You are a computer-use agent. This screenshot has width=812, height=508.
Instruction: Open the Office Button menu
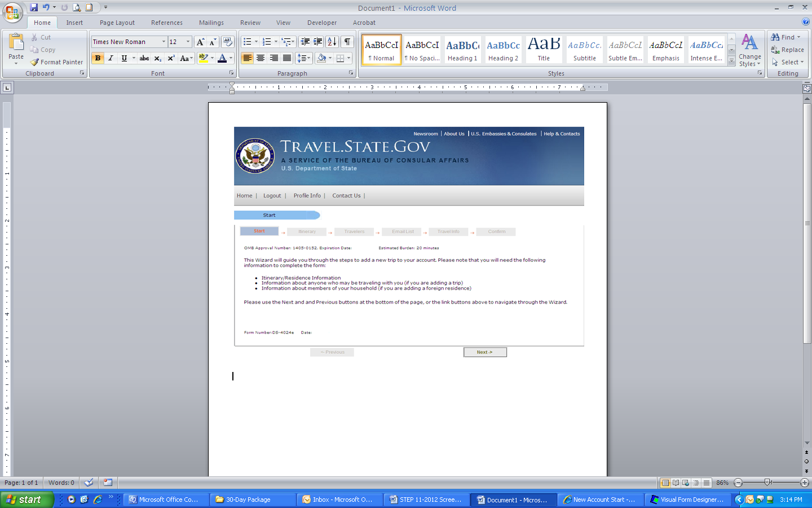tap(12, 12)
